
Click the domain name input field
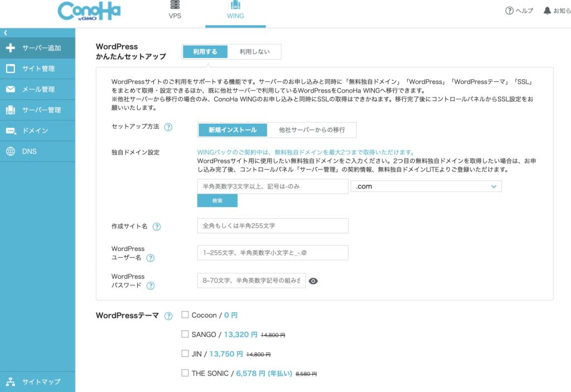coord(273,186)
